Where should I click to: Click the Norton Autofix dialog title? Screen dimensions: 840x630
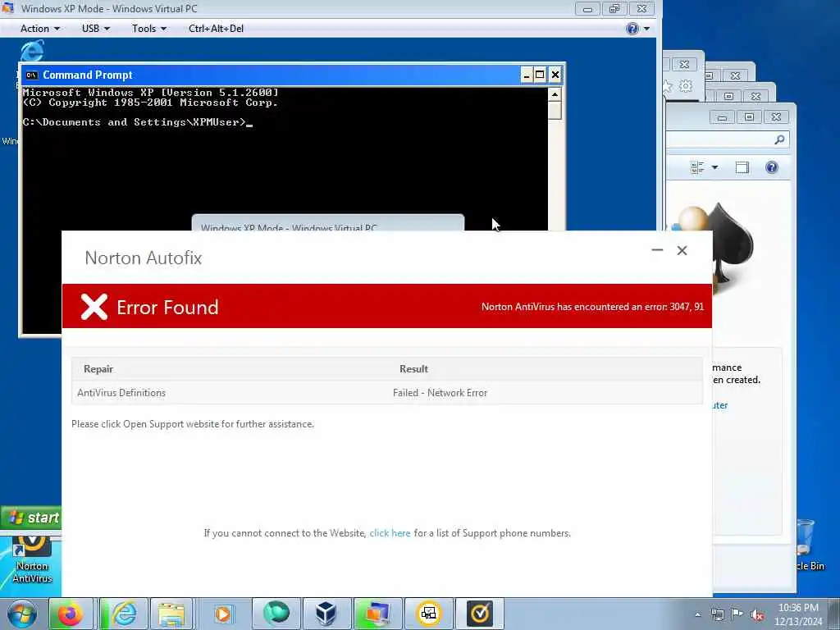pos(143,258)
